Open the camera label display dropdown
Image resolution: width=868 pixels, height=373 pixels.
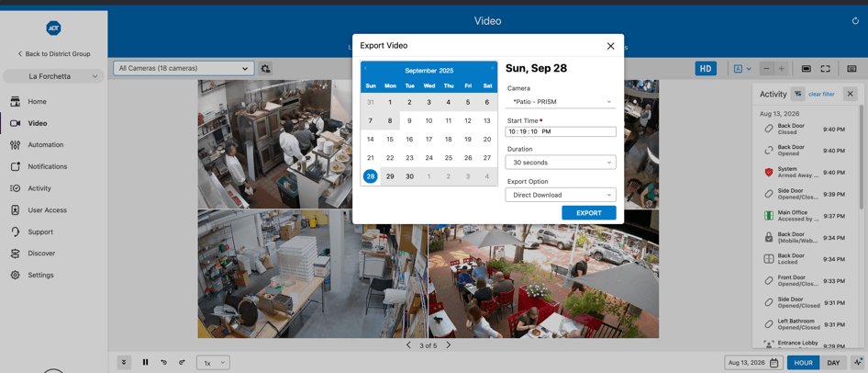coord(742,69)
